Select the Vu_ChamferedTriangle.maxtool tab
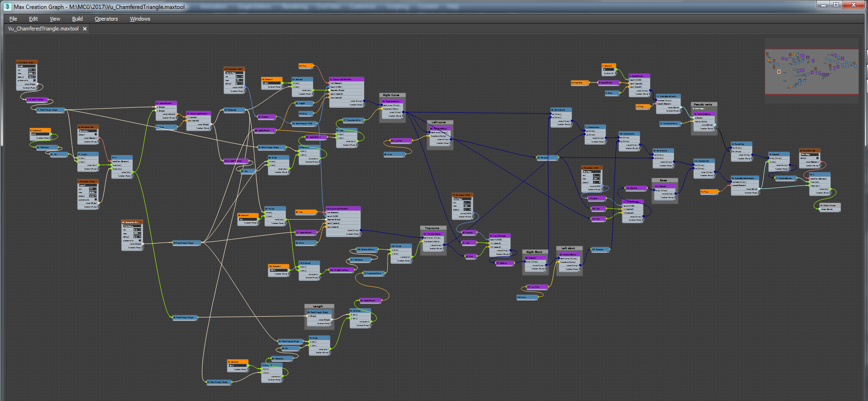The height and width of the screenshot is (401, 868). (x=43, y=29)
